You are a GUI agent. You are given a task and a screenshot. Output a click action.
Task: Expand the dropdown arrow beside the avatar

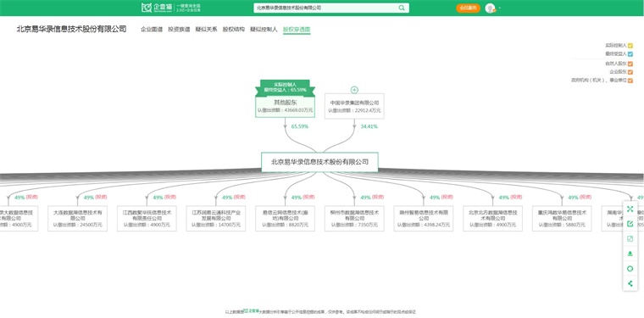coord(499,8)
